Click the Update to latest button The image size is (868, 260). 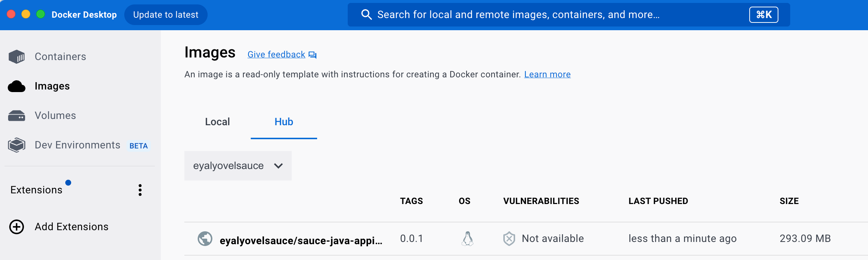[x=166, y=15]
